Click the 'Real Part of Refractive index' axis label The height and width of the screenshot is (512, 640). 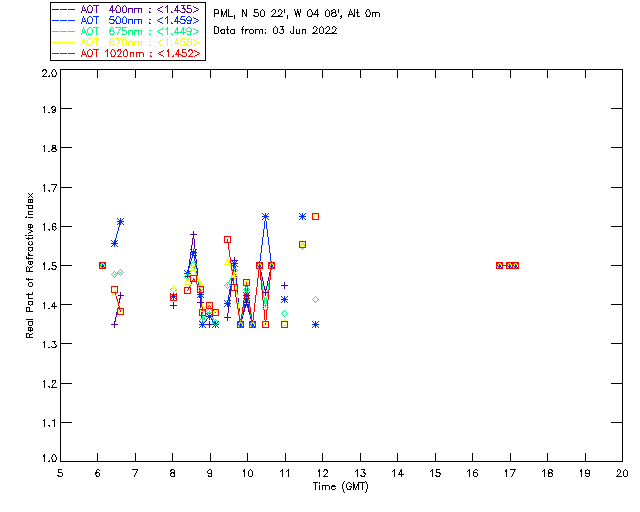coord(29,265)
